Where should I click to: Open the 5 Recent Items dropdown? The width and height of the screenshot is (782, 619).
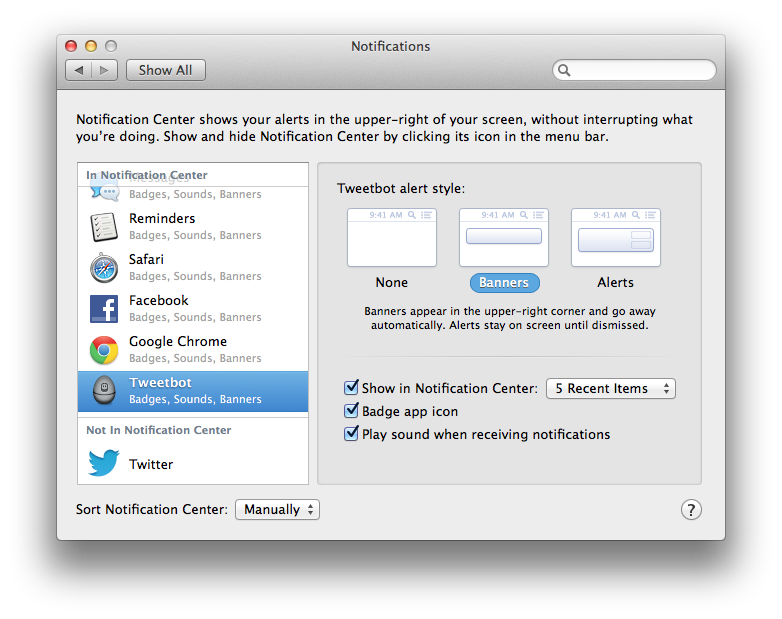pos(610,388)
